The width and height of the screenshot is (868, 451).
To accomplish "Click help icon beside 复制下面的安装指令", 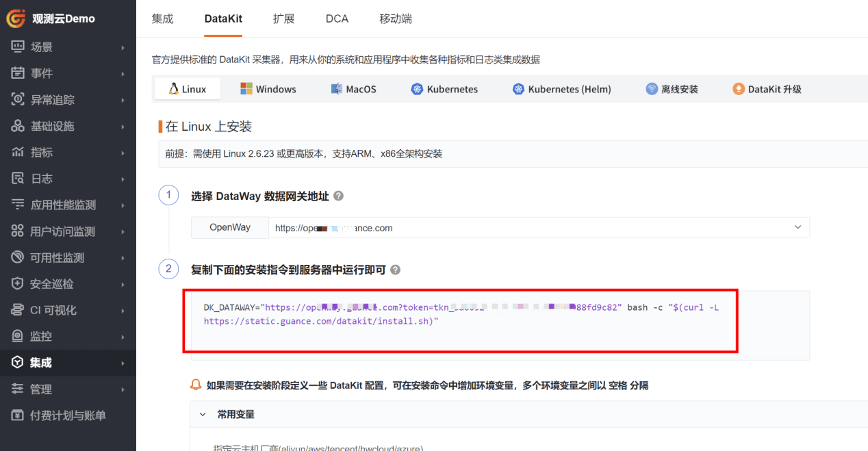I will pos(395,270).
